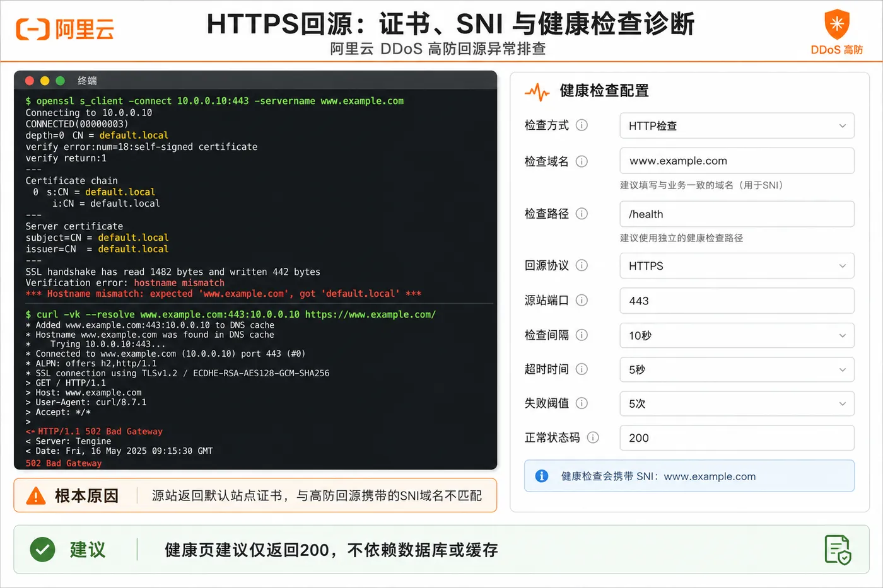Viewport: 883px width, 588px height.
Task: Click the 源站返回默认站点证书 root cause text
Action: pos(317,496)
